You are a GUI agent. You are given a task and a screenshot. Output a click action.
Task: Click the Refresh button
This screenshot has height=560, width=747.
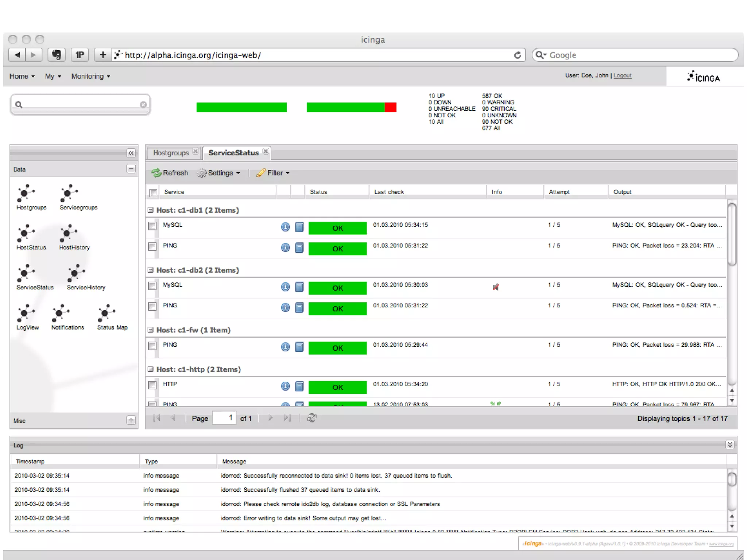[x=170, y=173]
